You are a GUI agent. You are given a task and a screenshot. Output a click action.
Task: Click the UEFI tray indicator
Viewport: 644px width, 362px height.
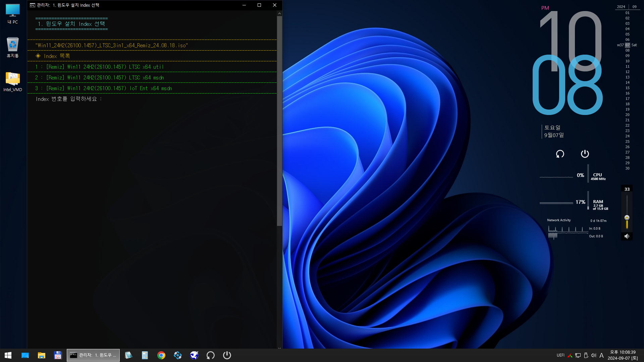561,355
